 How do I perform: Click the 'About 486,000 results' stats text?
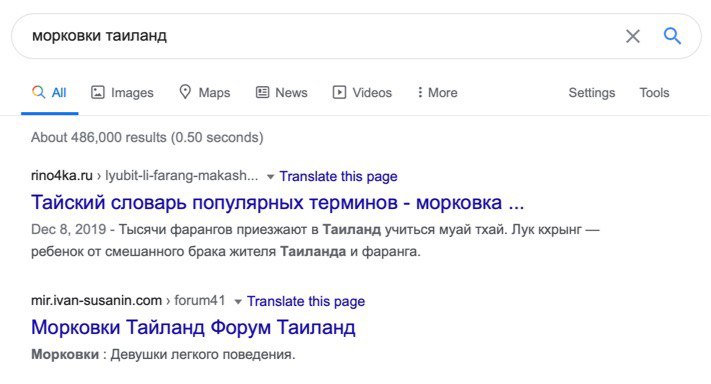(x=147, y=137)
